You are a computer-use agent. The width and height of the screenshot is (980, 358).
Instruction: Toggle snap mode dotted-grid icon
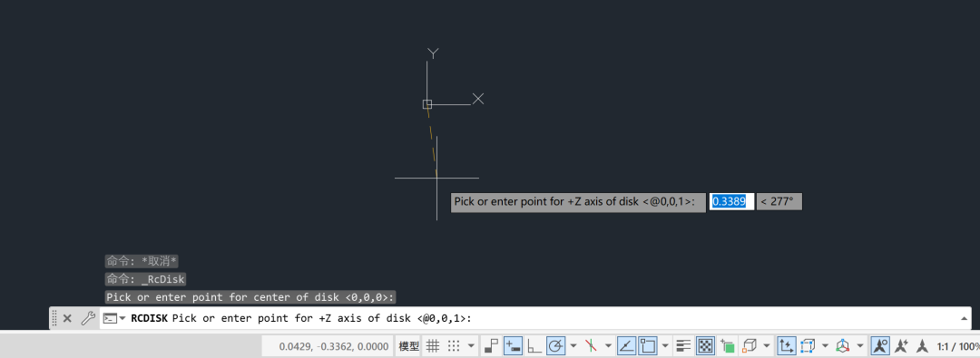click(455, 345)
